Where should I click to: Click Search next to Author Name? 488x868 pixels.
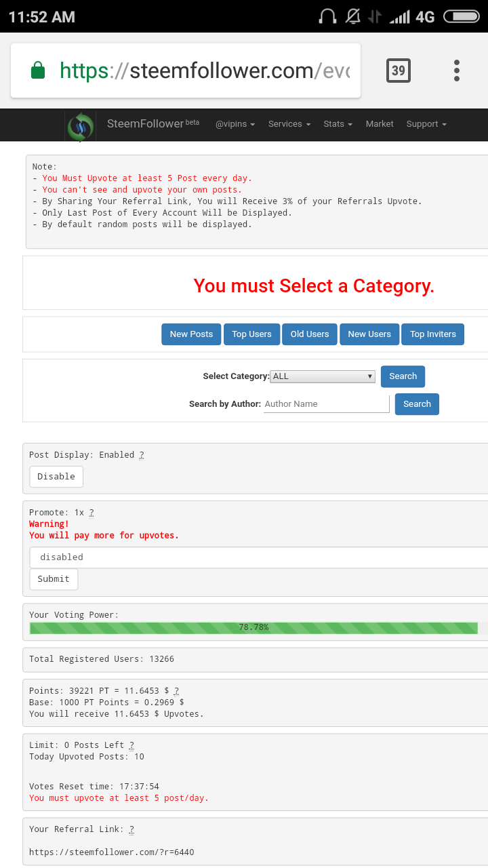418,404
